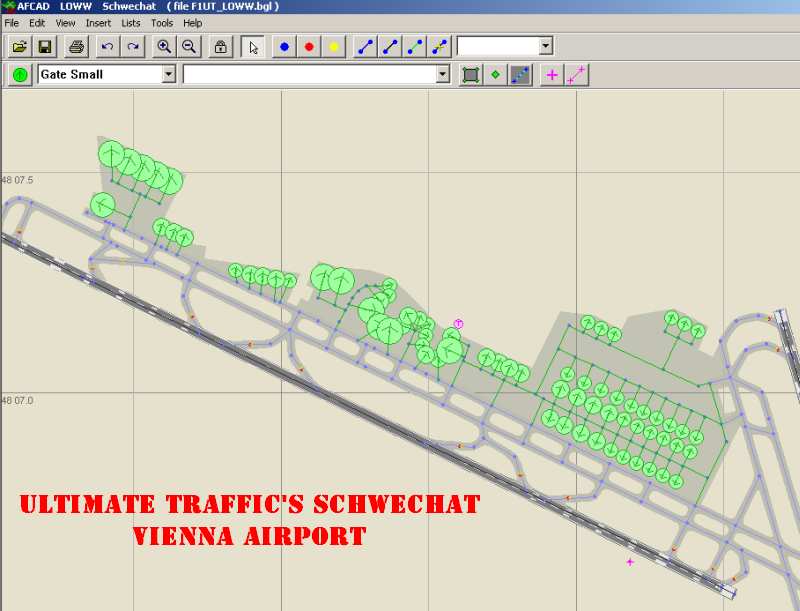
Task: Open the Tools menu
Action: pyautogui.click(x=162, y=23)
